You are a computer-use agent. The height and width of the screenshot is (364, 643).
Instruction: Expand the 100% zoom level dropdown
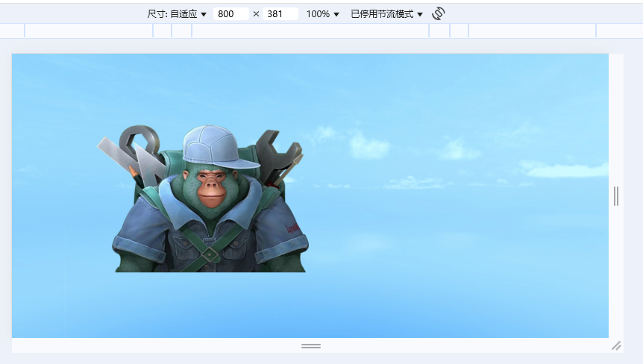(322, 14)
